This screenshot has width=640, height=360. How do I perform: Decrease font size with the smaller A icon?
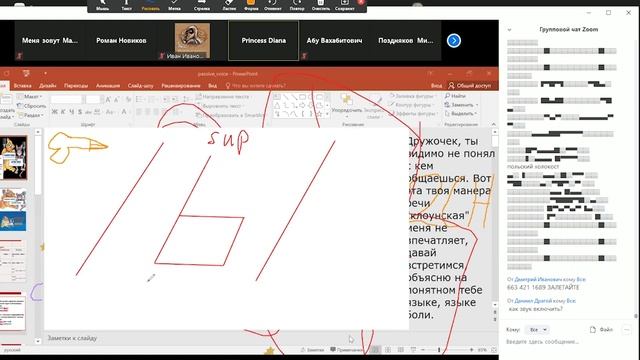coord(117,100)
